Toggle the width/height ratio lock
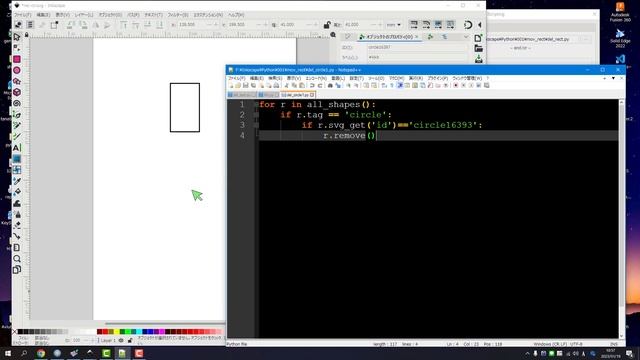Image resolution: width=640 pixels, height=360 pixels. pos(327,25)
